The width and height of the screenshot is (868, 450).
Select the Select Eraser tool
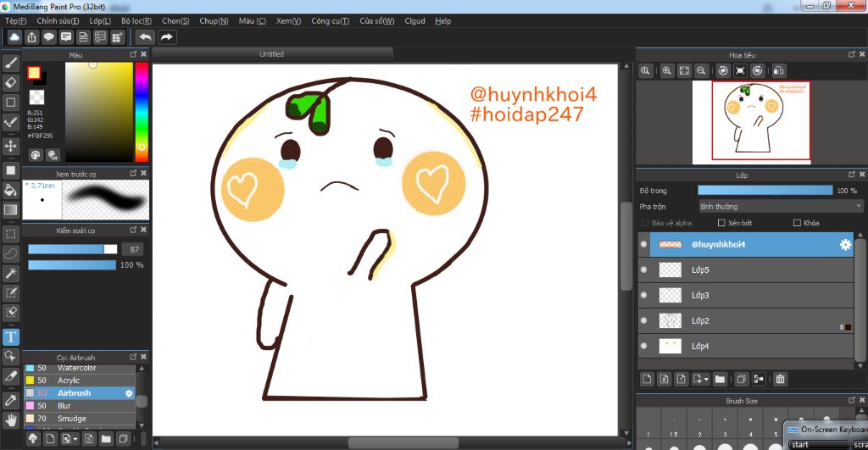10,313
